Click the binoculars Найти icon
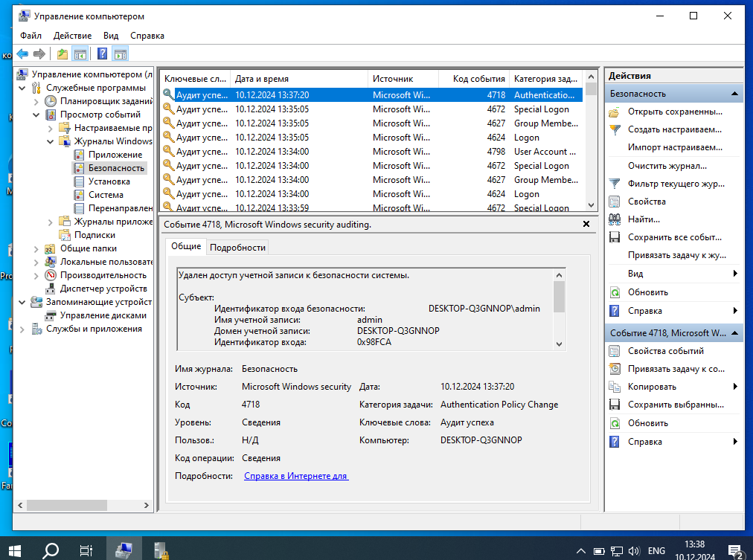The height and width of the screenshot is (560, 753). tap(614, 220)
